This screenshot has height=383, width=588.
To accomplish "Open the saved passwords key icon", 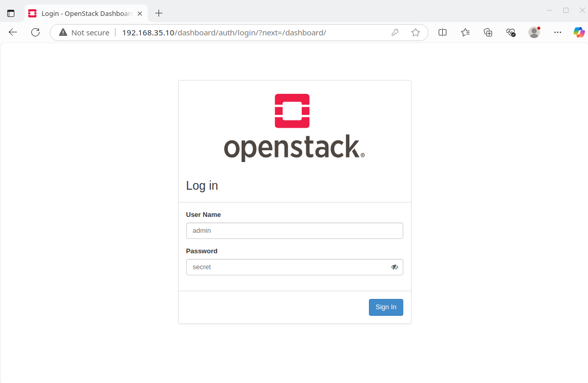I will pos(395,33).
